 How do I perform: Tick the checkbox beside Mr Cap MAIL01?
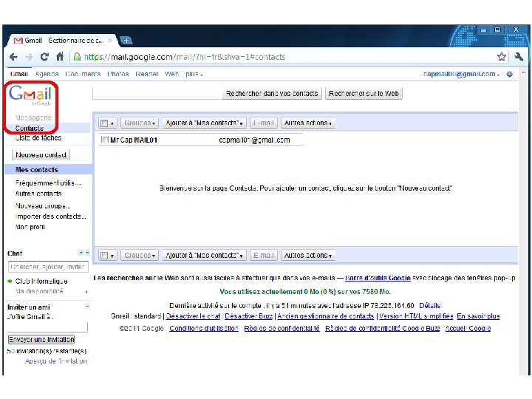(105, 140)
